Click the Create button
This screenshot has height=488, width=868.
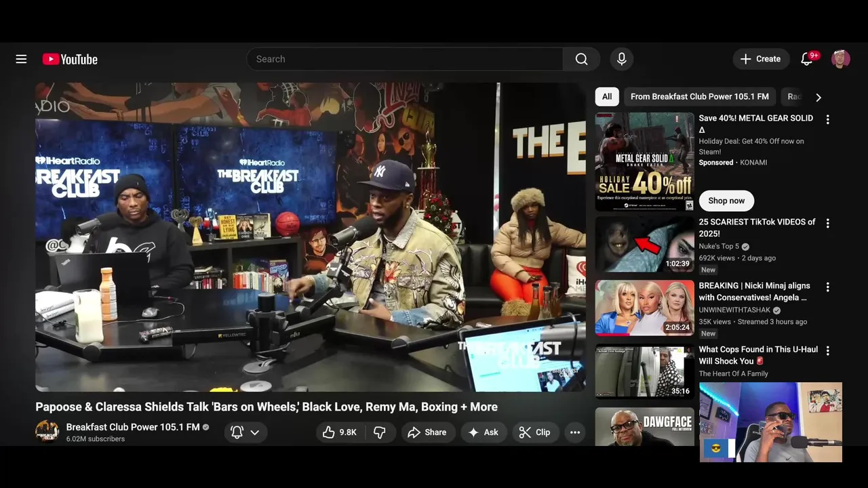tap(761, 59)
